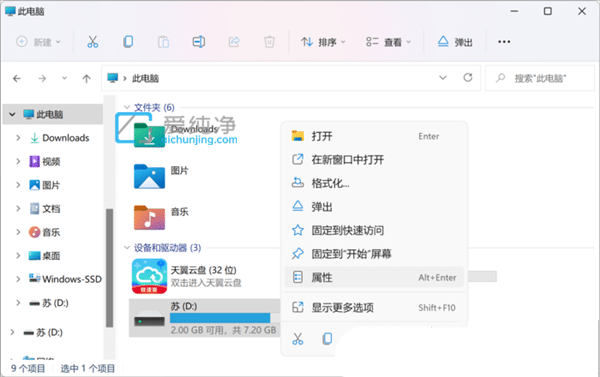The height and width of the screenshot is (377, 600).
Task: Click the Share icon in the toolbar
Action: [x=234, y=42]
